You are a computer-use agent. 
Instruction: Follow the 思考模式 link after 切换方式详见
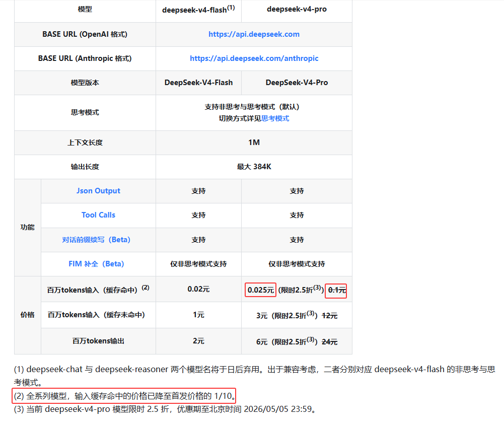pos(275,118)
